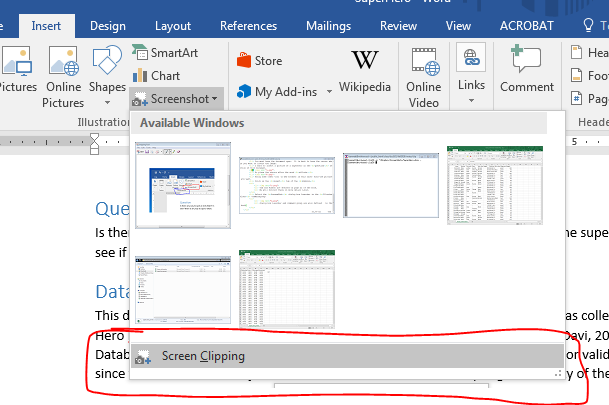
Task: Click the Excel thumbnail in second row
Action: (x=286, y=289)
